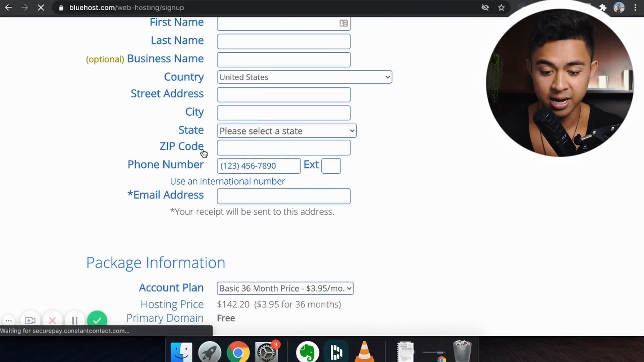Open the Trash in the dock
644x362 pixels.
click(462, 351)
